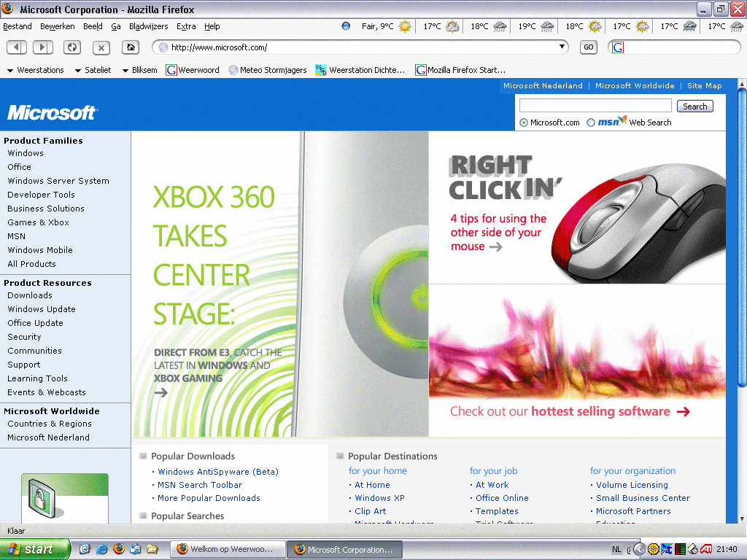The width and height of the screenshot is (747, 560).
Task: Open the Windows Update link
Action: pyautogui.click(x=42, y=309)
